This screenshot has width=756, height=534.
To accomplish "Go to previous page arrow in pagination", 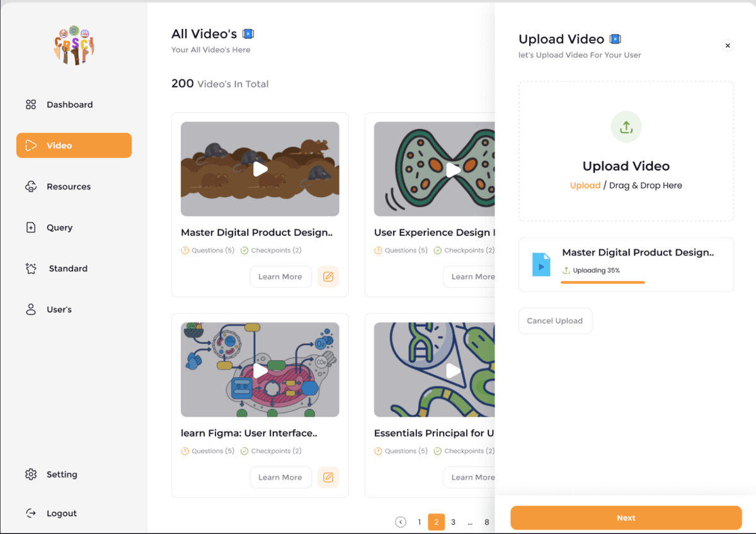I will (x=401, y=522).
